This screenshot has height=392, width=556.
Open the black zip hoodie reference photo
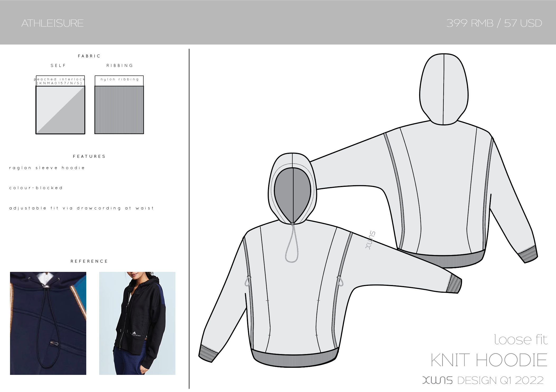pyautogui.click(x=137, y=323)
